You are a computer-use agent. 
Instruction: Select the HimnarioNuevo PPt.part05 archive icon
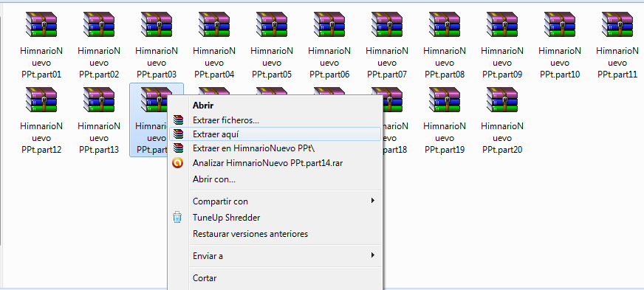(x=272, y=24)
